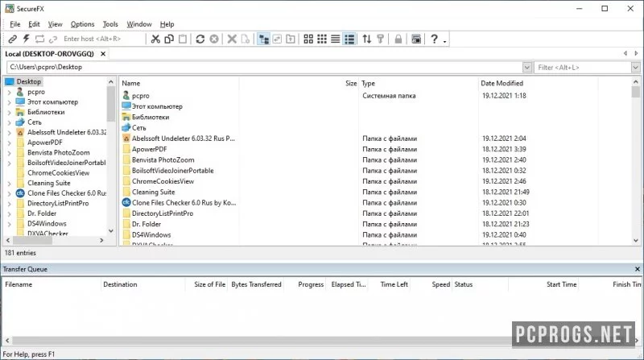The width and height of the screenshot is (644, 360).
Task: Open the Options menu
Action: click(x=83, y=24)
